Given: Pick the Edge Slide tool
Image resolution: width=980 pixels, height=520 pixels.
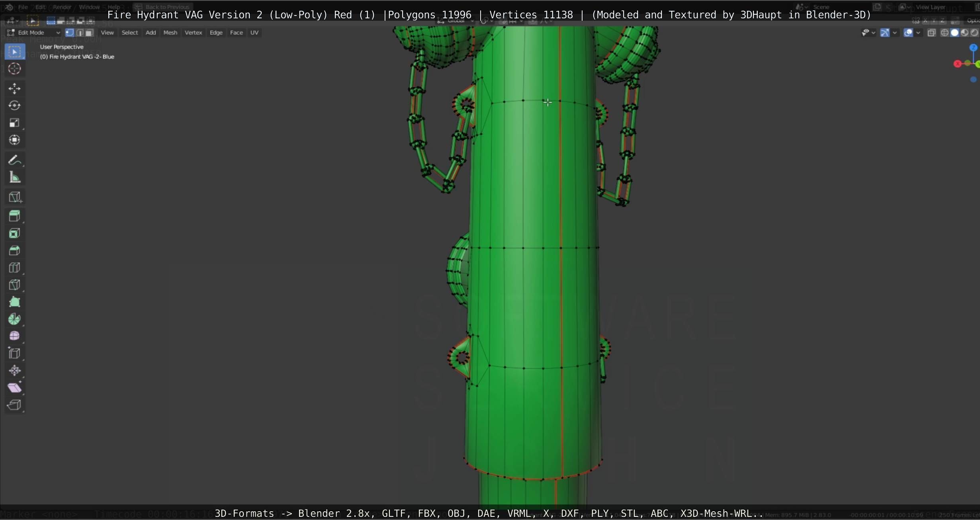Looking at the screenshot, I should [15, 353].
